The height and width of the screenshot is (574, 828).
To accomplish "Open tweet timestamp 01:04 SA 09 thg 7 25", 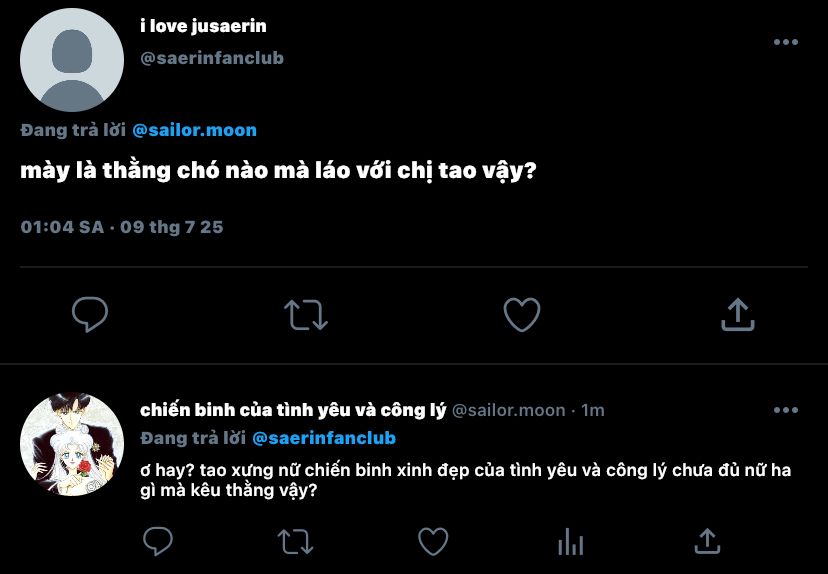I will (x=122, y=227).
